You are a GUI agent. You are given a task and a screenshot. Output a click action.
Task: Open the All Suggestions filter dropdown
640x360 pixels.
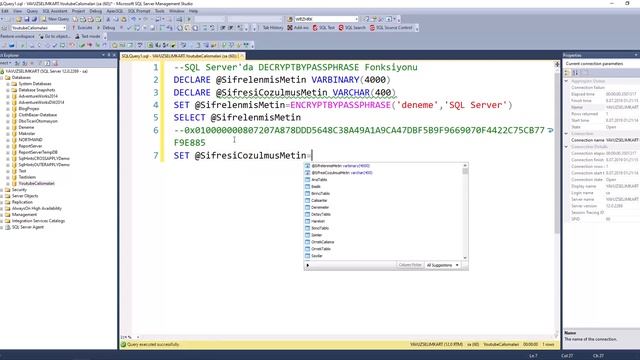point(443,265)
